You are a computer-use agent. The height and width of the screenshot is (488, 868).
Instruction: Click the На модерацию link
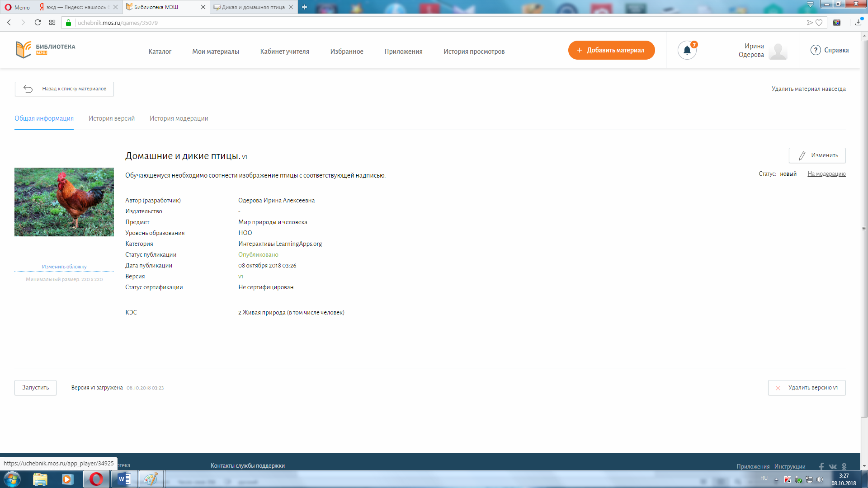[x=827, y=174]
